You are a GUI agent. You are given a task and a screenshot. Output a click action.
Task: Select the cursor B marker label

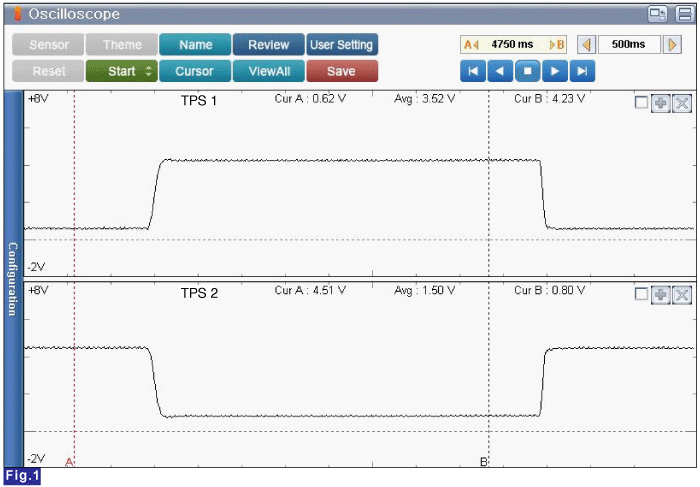[483, 462]
